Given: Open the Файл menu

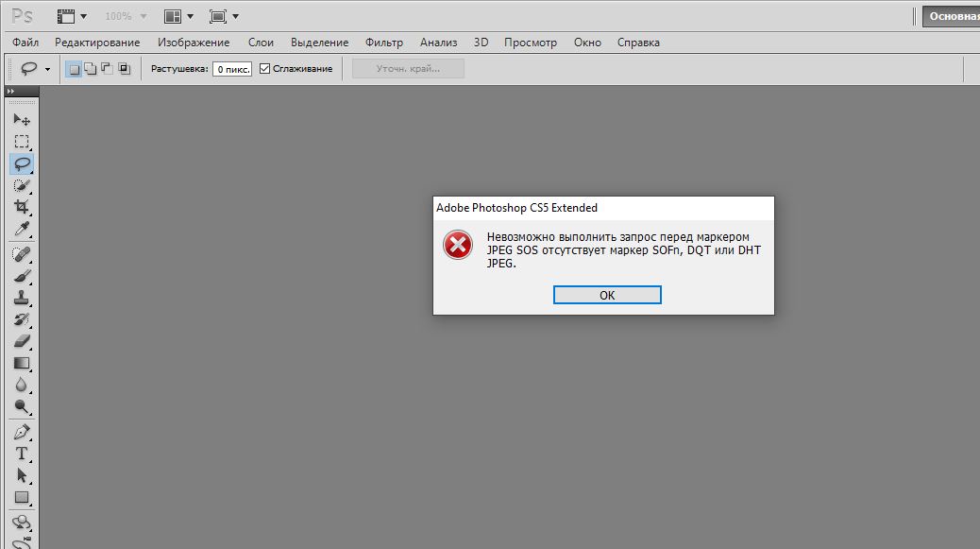Looking at the screenshot, I should (x=25, y=43).
